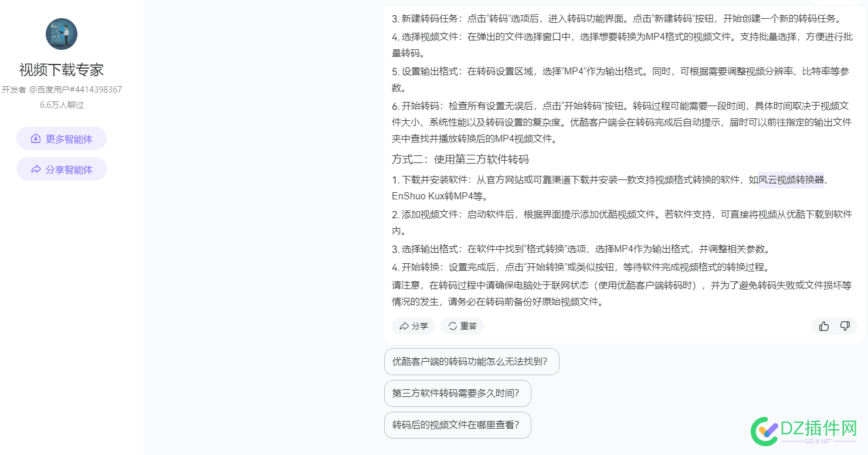Click the share arrow icon in 分享智能体
This screenshot has width=868, height=455.
[x=36, y=169]
